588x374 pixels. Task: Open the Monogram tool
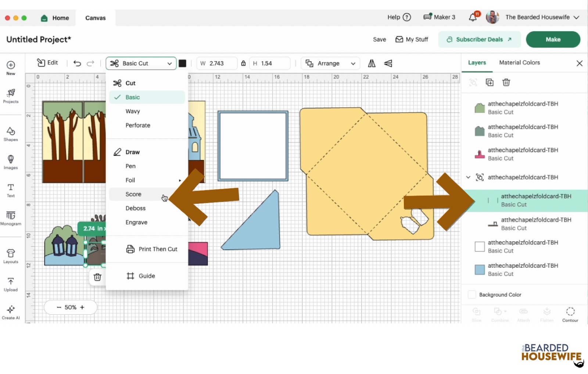tap(11, 218)
